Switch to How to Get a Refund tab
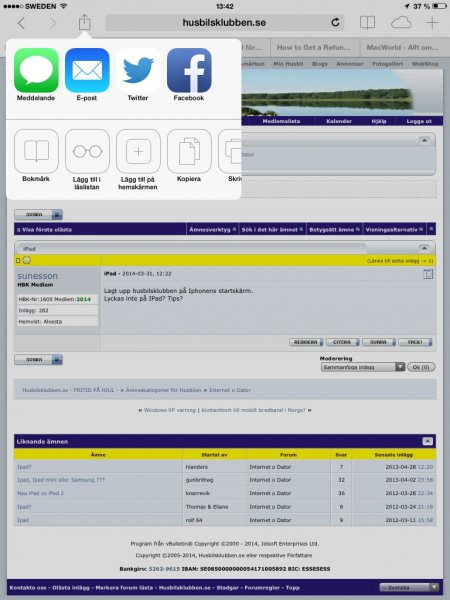 pos(314,47)
